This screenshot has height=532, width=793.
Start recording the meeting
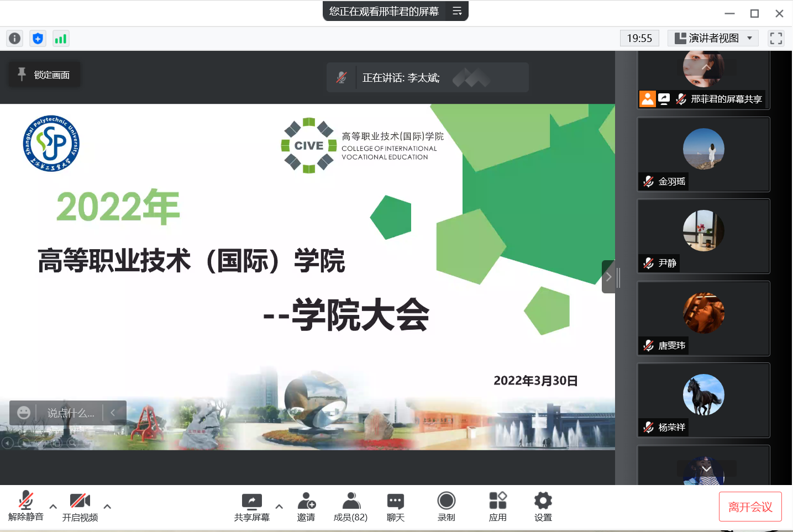point(447,507)
